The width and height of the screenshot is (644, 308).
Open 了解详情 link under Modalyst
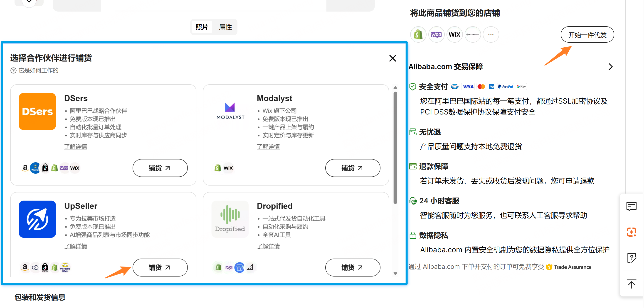268,146
